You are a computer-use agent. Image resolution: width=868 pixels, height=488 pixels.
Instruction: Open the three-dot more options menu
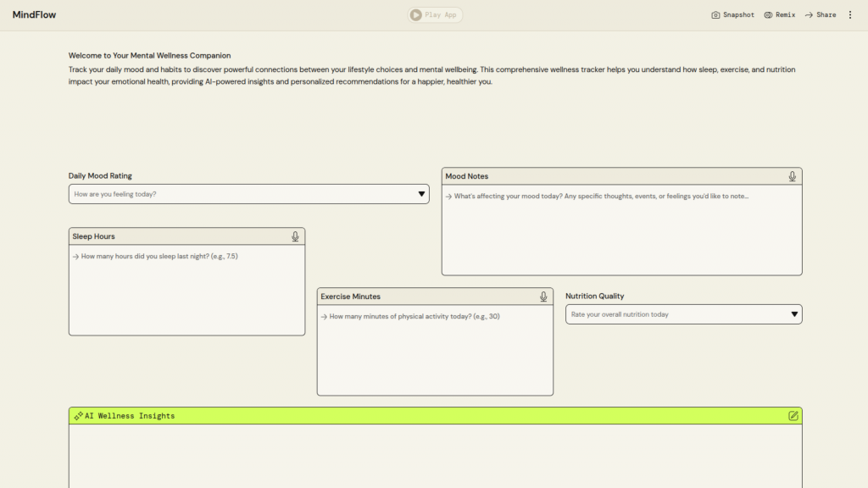pyautogui.click(x=850, y=15)
